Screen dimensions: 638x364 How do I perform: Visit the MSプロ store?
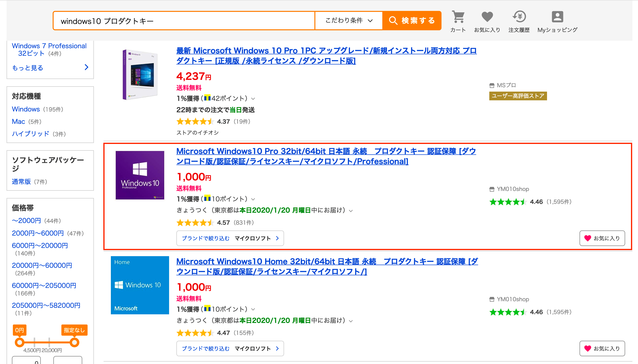coord(506,85)
